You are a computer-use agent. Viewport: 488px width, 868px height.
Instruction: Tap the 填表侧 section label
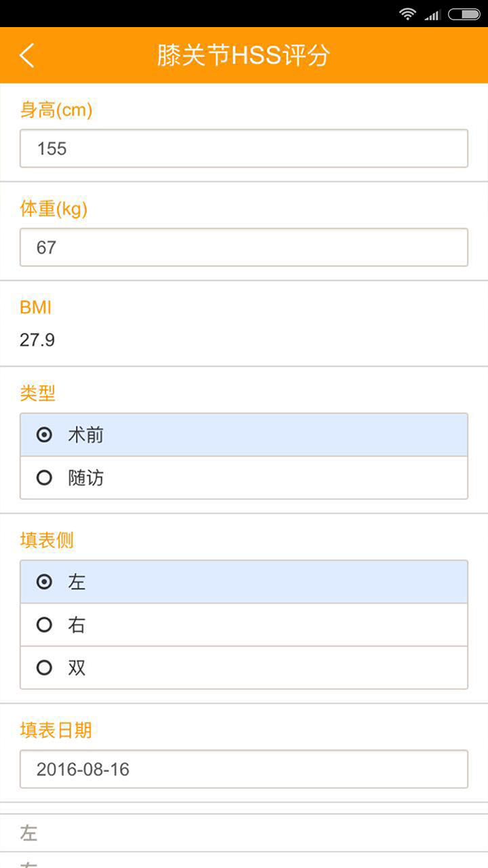(x=47, y=540)
